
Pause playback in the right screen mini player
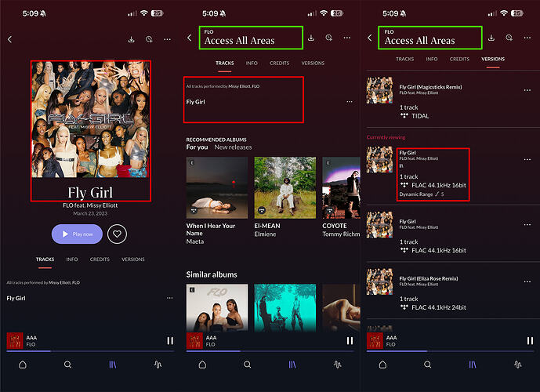pyautogui.click(x=530, y=341)
